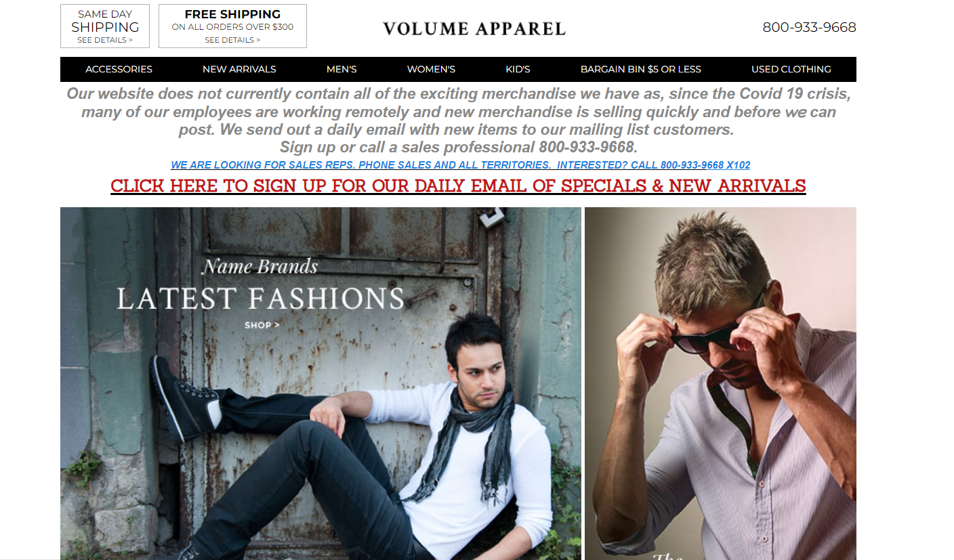The image size is (954, 560).
Task: Go to the Used Clothing section
Action: point(791,69)
